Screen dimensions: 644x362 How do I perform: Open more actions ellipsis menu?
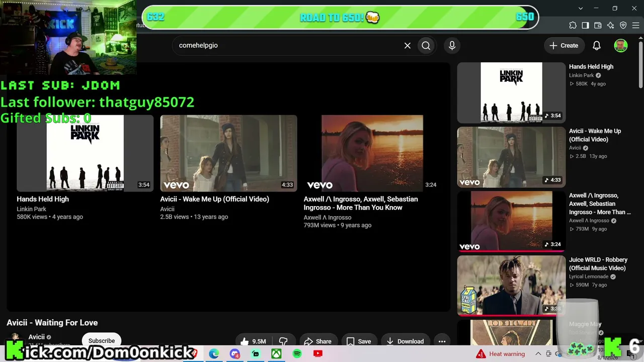tap(442, 341)
